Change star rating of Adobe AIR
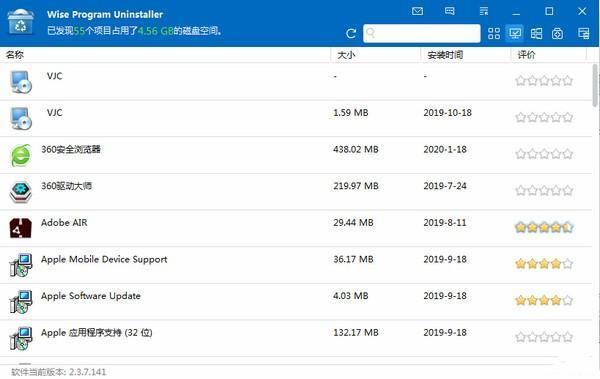Viewport: 600px width, 379px height. pyautogui.click(x=544, y=227)
